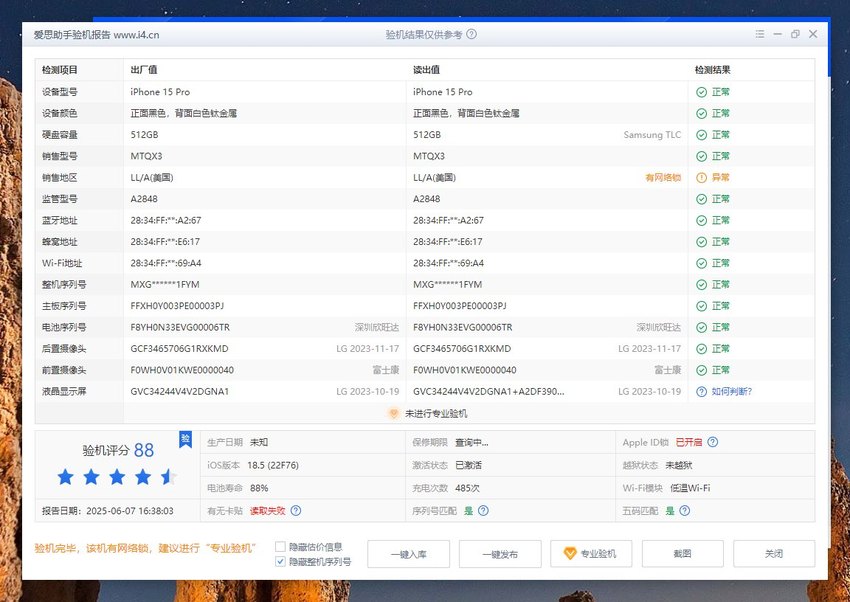This screenshot has width=850, height=602.
Task: Click the 验机评分 88 score
Action: (x=118, y=450)
